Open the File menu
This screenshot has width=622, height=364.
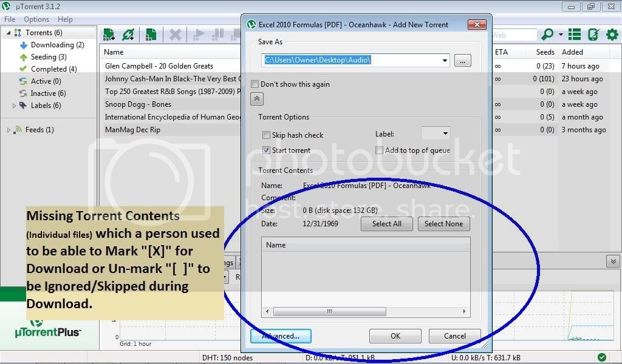(x=10, y=19)
